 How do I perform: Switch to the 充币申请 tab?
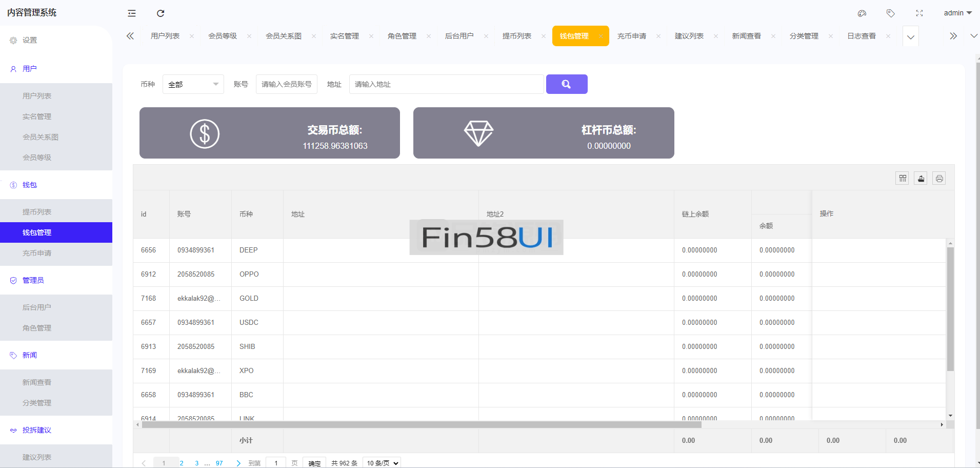(x=631, y=36)
